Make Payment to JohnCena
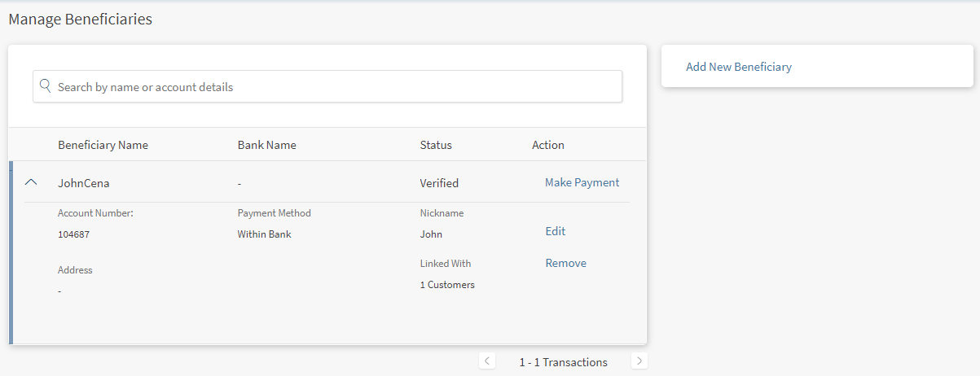This screenshot has width=980, height=376. (x=582, y=182)
